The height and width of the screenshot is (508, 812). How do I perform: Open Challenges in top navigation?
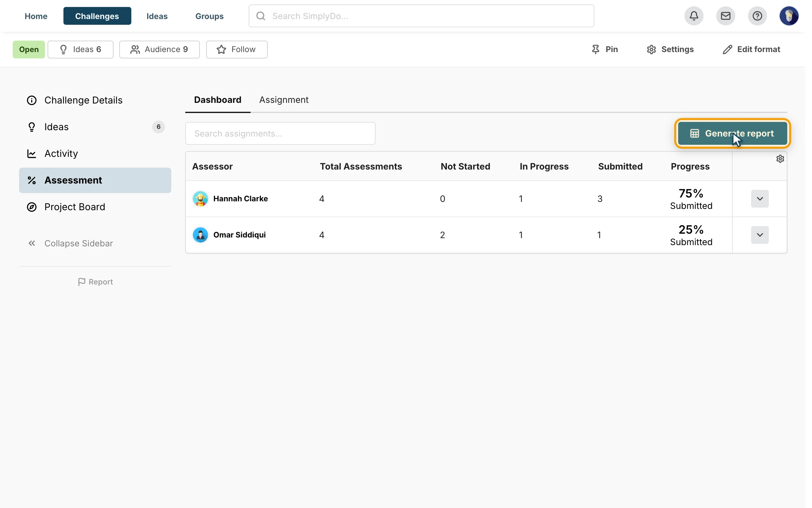(97, 16)
